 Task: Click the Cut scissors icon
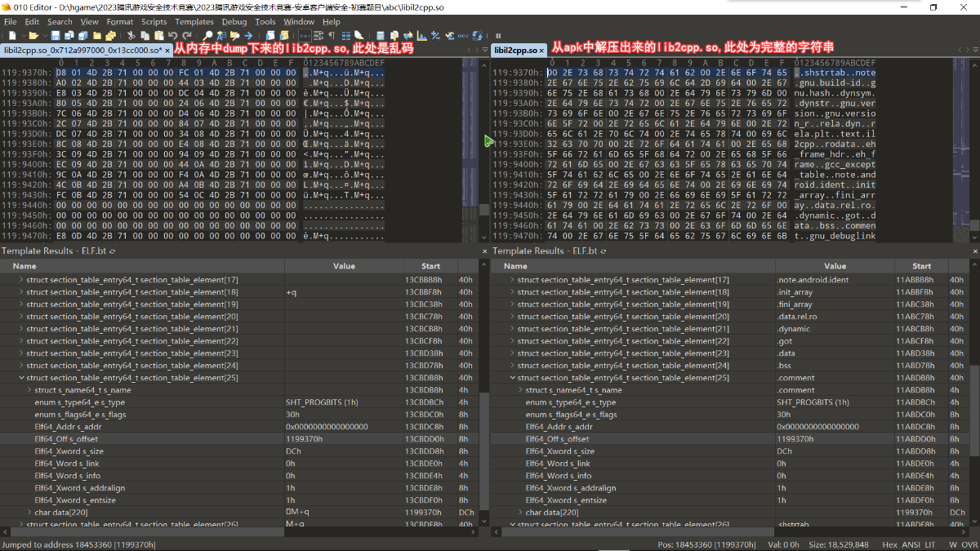pyautogui.click(x=131, y=36)
